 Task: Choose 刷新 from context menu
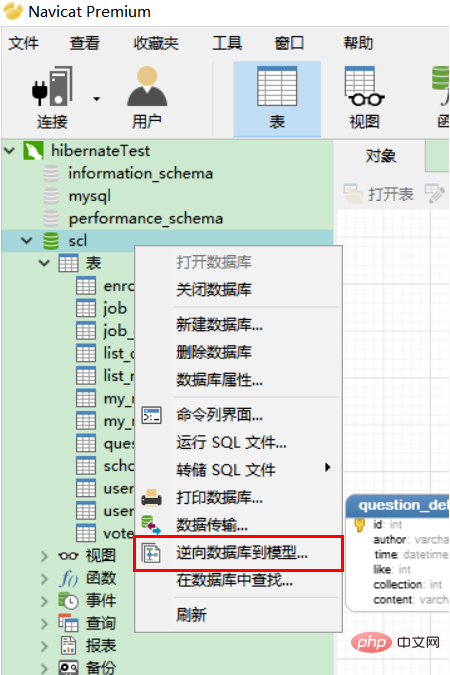pyautogui.click(x=239, y=615)
